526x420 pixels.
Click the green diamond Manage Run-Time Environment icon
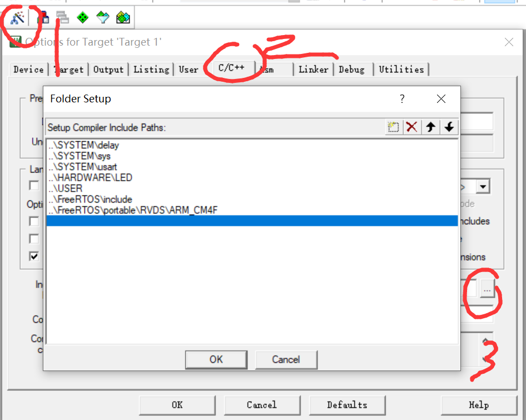82,17
